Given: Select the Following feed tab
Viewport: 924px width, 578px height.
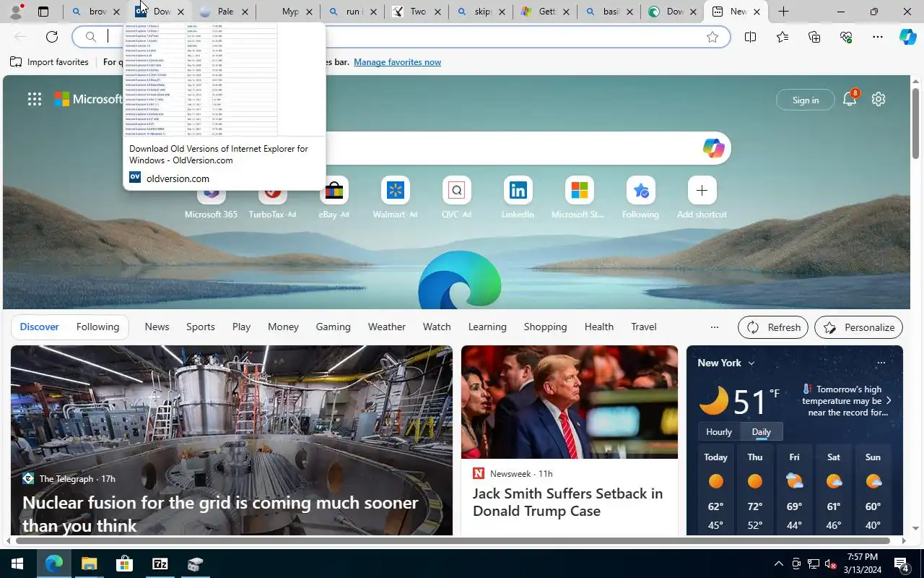Looking at the screenshot, I should tap(97, 327).
